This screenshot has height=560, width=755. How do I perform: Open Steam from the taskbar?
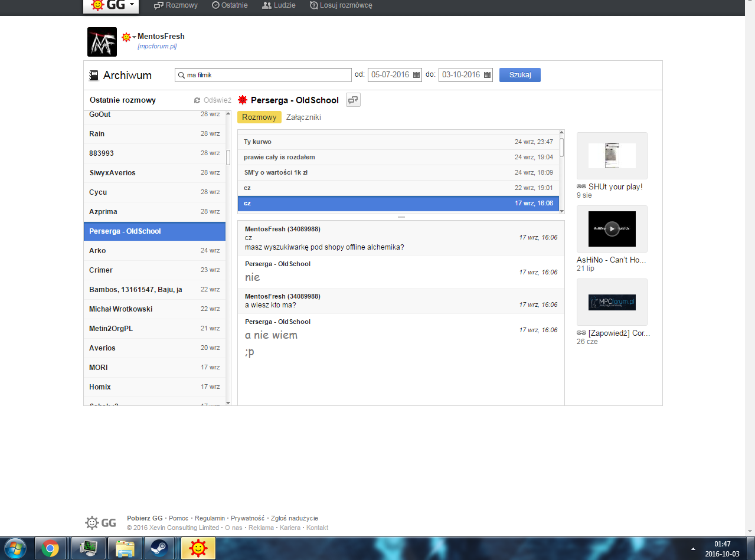click(x=160, y=549)
